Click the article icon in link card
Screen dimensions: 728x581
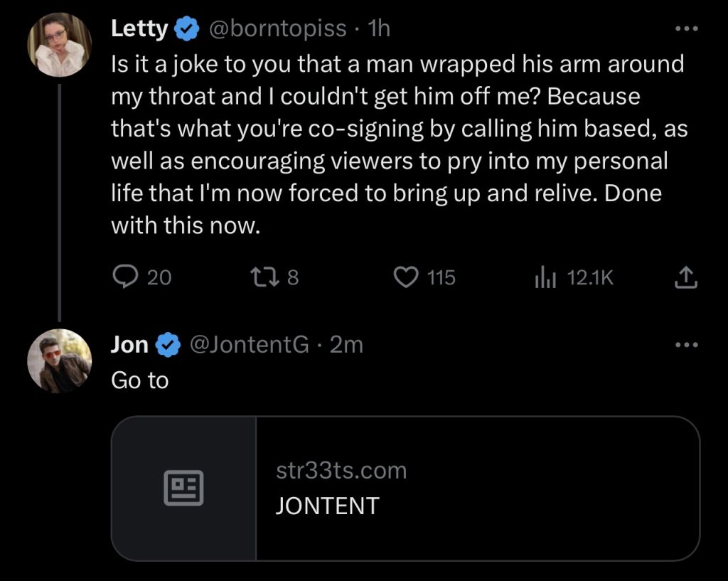[184, 489]
